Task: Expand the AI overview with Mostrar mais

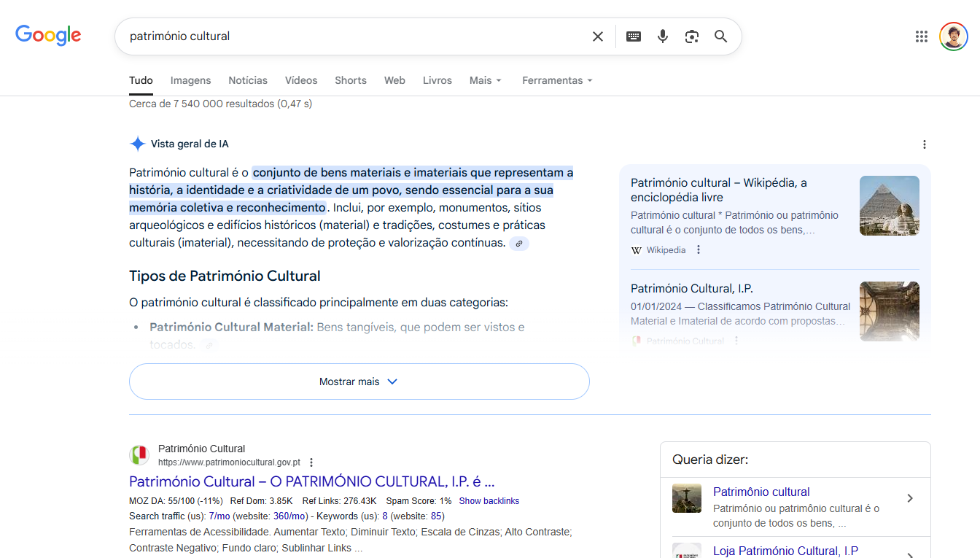Action: pos(359,381)
